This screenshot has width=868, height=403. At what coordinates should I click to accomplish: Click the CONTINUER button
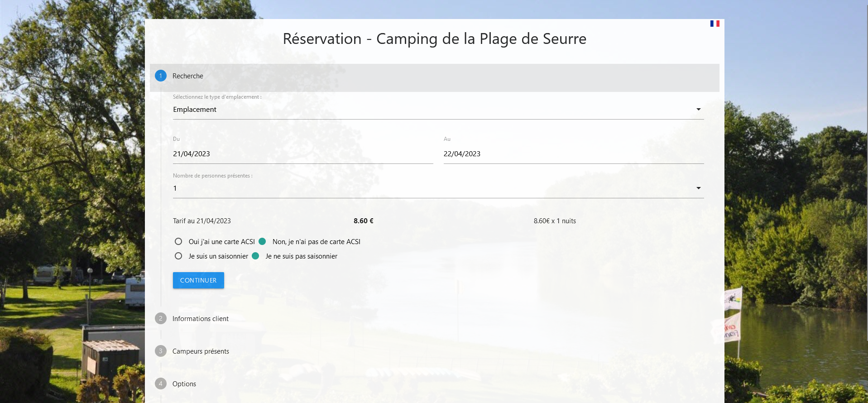pos(198,280)
